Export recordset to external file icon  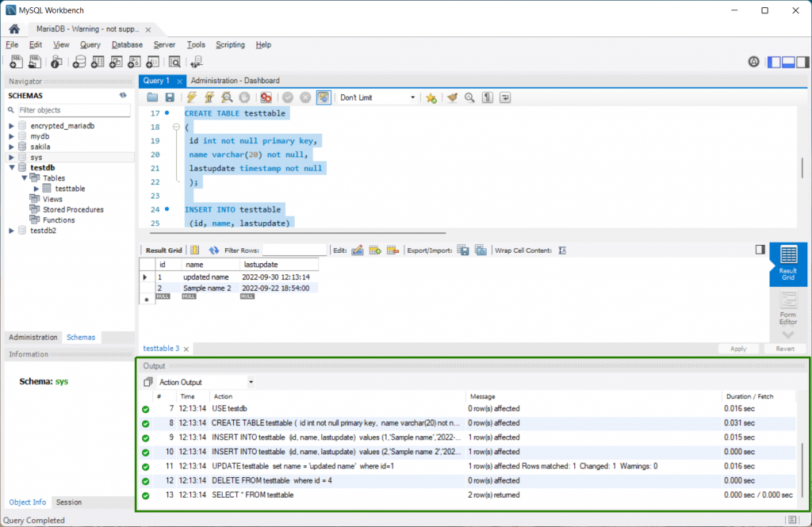point(463,250)
